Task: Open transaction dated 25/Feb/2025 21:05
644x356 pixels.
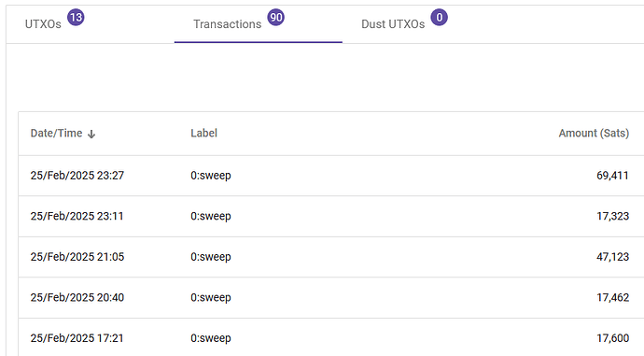Action: click(331, 257)
